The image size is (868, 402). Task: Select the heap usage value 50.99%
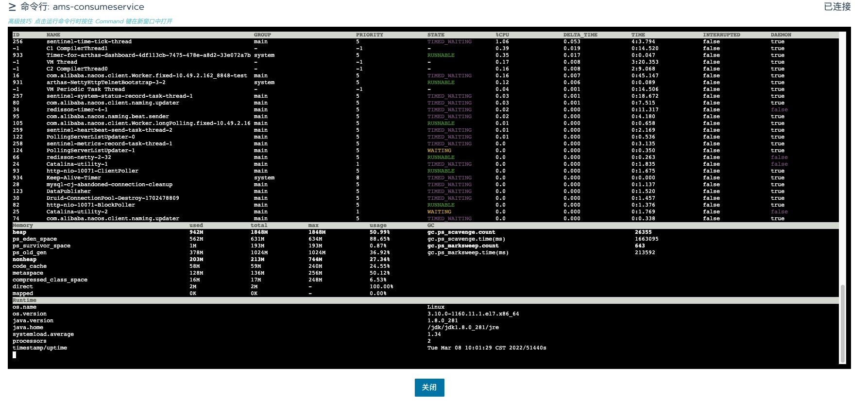[380, 232]
